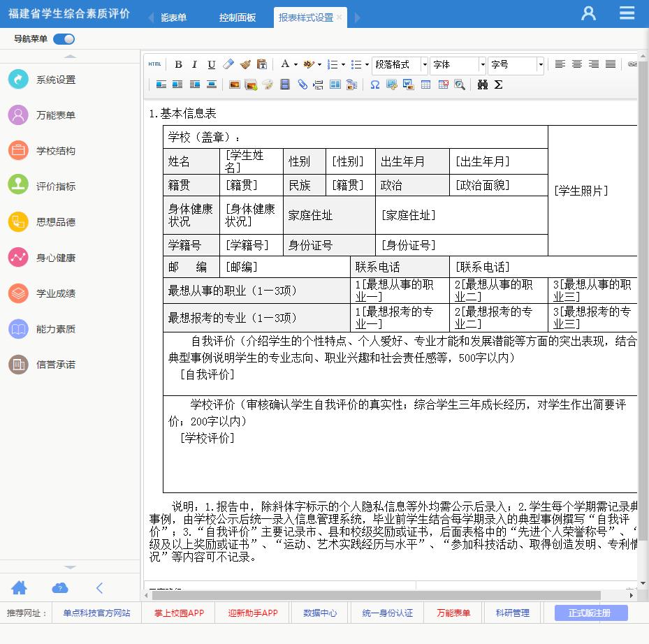Click the 正式版注册 button
The width and height of the screenshot is (649, 644).
591,613
